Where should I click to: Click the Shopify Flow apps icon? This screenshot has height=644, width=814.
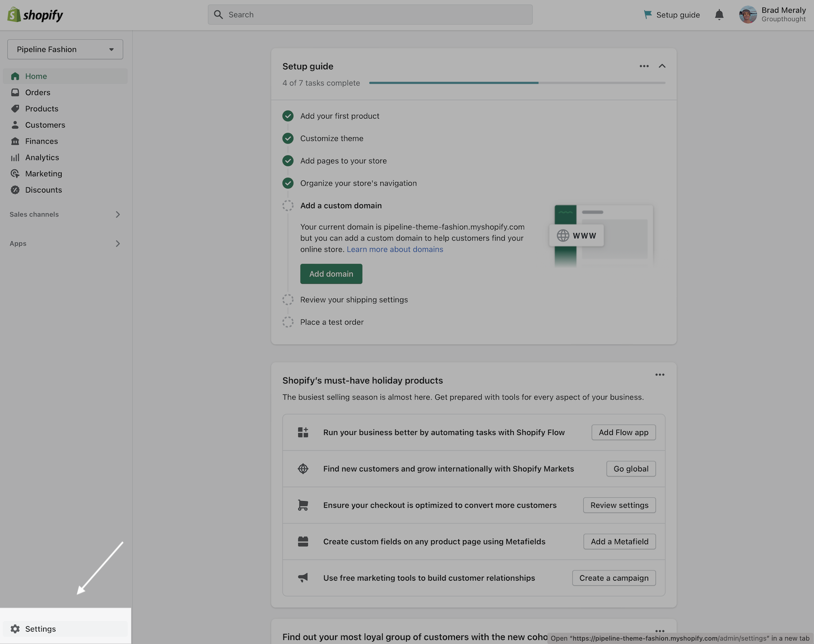pos(303,432)
